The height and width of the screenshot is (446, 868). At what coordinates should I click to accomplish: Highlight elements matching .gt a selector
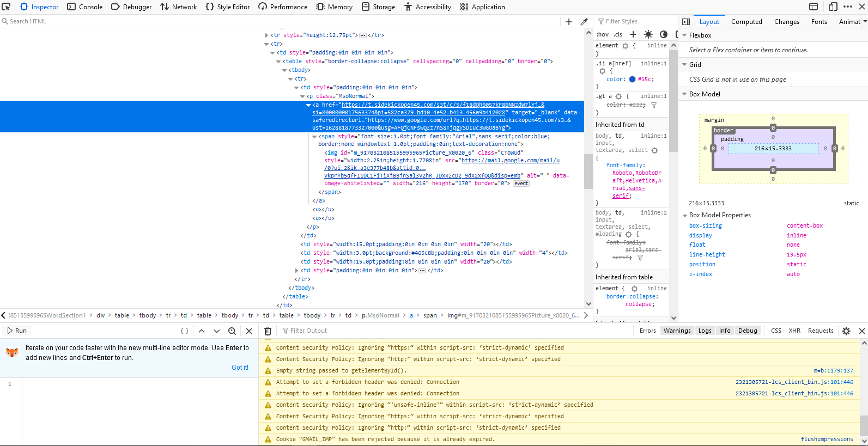[x=619, y=96]
